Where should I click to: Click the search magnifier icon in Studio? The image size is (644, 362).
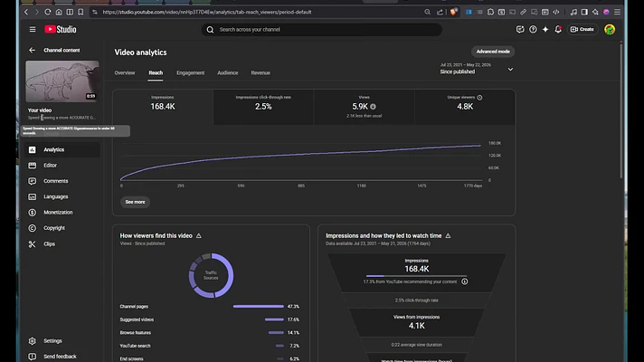[x=210, y=30]
